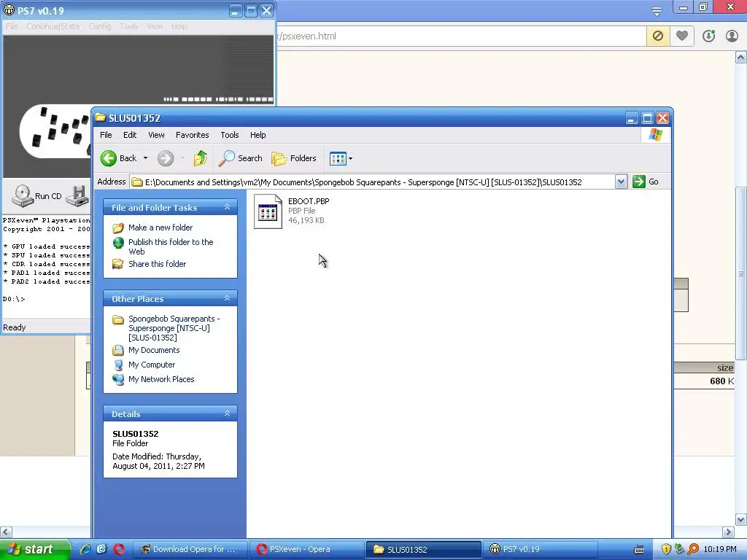Expand the Address bar dropdown
Image resolution: width=747 pixels, height=560 pixels.
coord(621,182)
